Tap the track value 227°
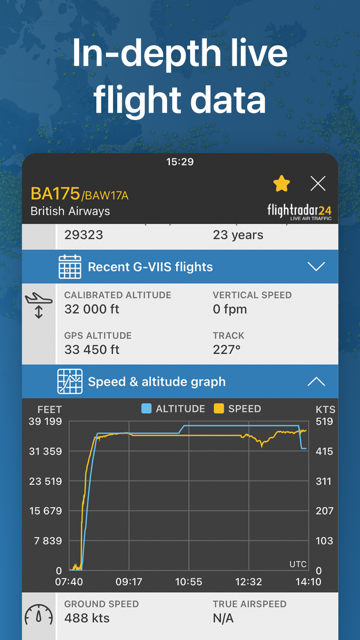This screenshot has height=640, width=360. click(x=227, y=350)
